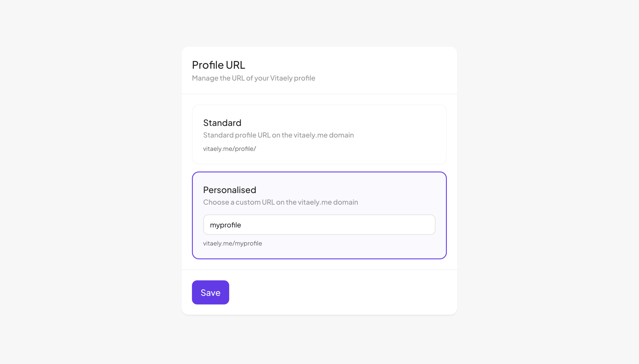639x364 pixels.
Task: Click the Save button
Action: (x=210, y=292)
